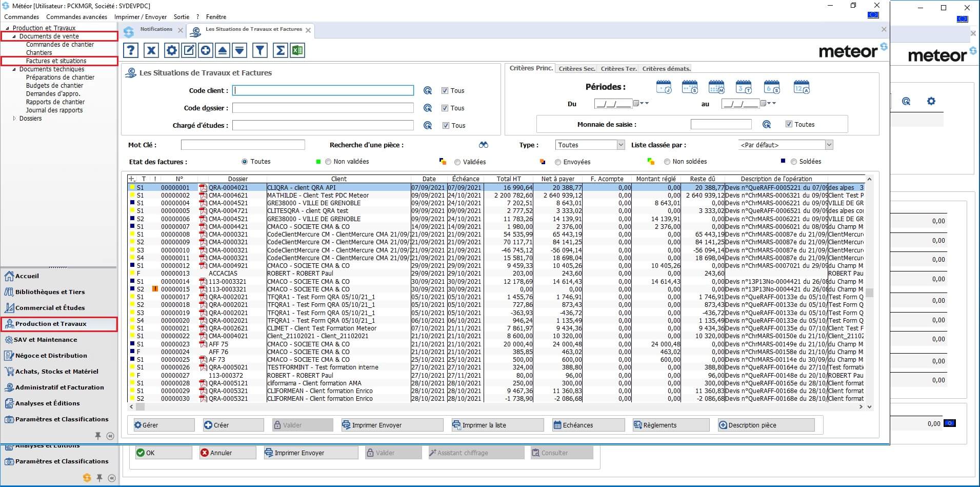980x487 pixels.
Task: Click the warning icon on row 00000015
Action: (155, 289)
